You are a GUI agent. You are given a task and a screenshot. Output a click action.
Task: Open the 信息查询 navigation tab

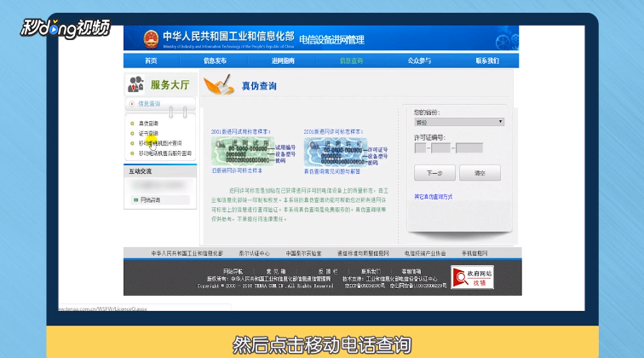351,61
